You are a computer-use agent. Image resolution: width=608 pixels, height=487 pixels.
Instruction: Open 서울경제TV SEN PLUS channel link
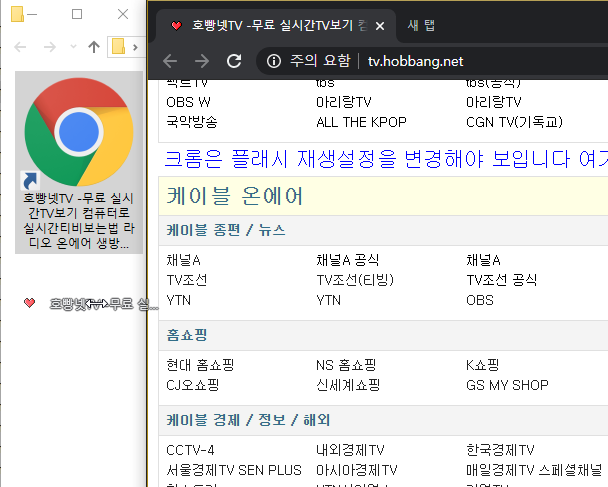[234, 470]
